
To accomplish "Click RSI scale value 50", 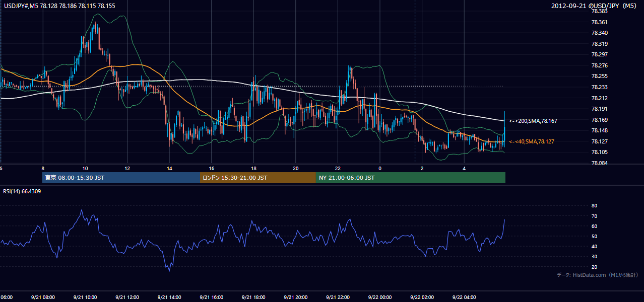I will pos(594,236).
